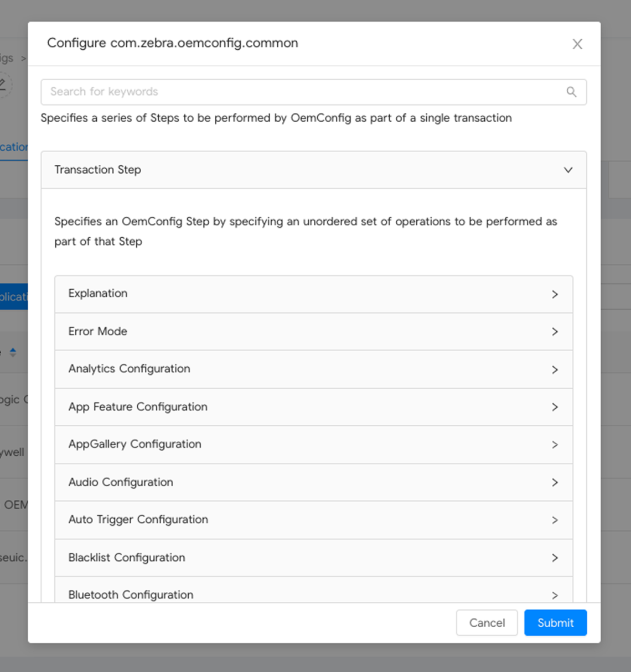Screen dimensions: 631x672
Task: Click the arrow icon next to Audio Configuration
Action: 555,483
